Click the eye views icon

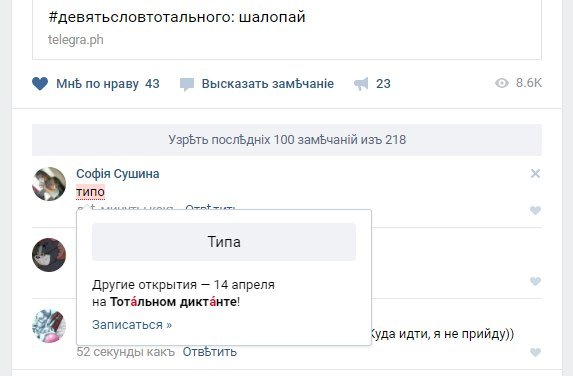coord(502,83)
